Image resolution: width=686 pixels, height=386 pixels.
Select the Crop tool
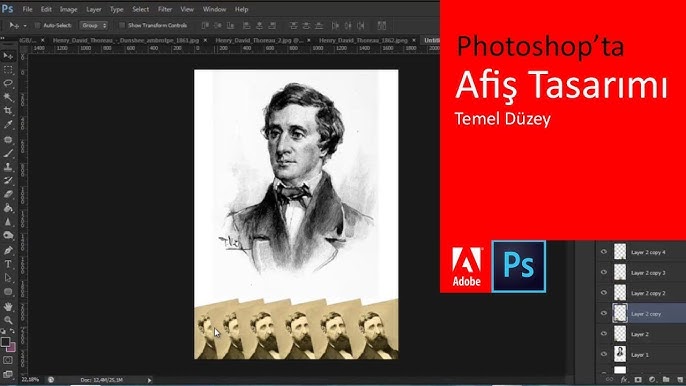coord(8,111)
